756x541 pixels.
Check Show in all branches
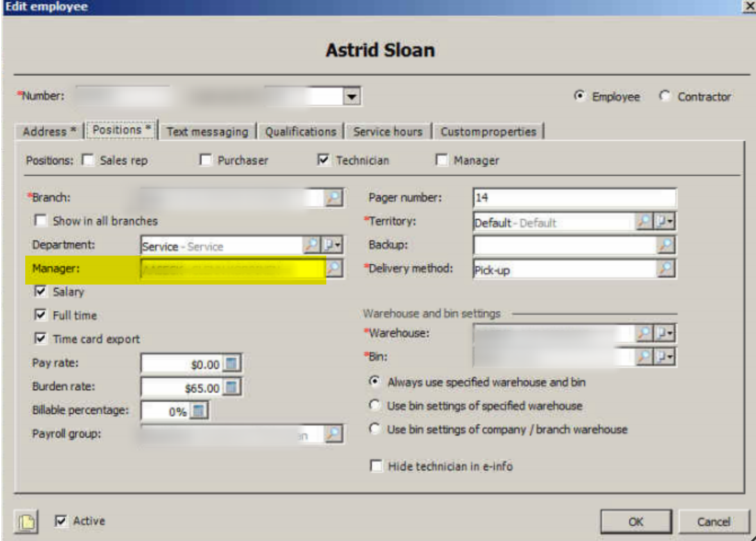(x=40, y=220)
